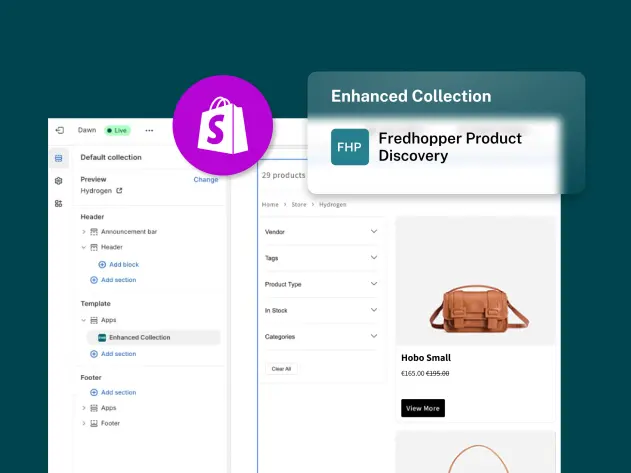Screen dimensions: 631x473
Task: Expand the Footer Apps tree row
Action: pyautogui.click(x=83, y=408)
